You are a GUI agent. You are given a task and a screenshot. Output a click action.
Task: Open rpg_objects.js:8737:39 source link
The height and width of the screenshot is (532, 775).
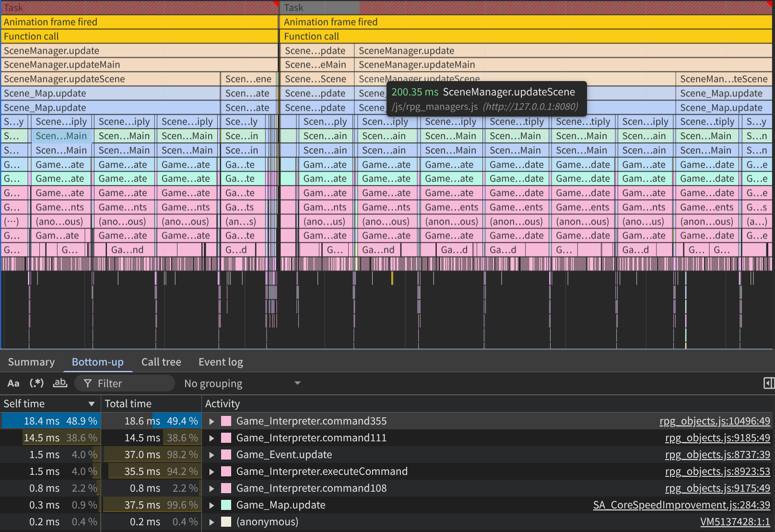[x=717, y=455]
